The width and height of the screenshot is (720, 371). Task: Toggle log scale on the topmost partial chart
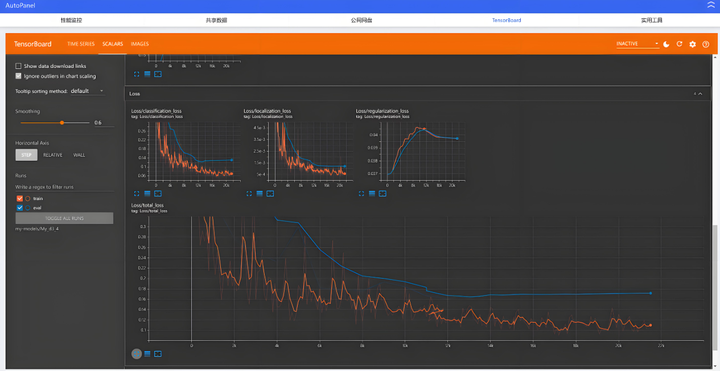pyautogui.click(x=147, y=74)
